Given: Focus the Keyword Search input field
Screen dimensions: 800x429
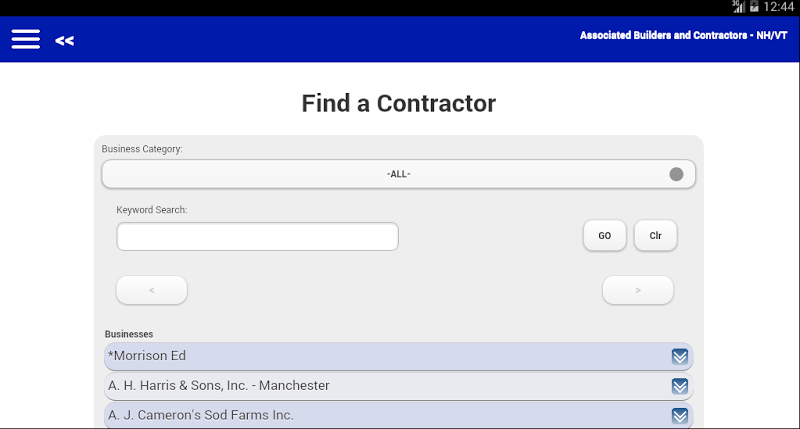Looking at the screenshot, I should tap(258, 236).
